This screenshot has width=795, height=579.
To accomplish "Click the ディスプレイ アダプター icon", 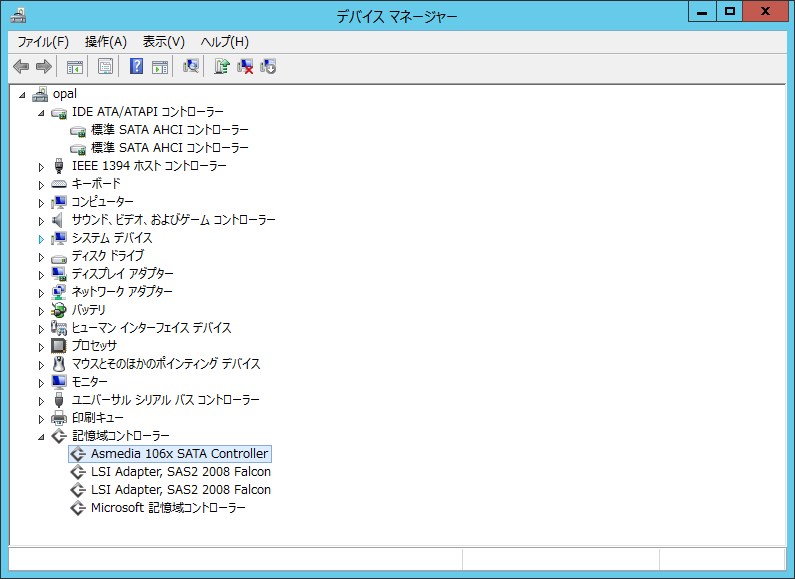I will pyautogui.click(x=59, y=274).
